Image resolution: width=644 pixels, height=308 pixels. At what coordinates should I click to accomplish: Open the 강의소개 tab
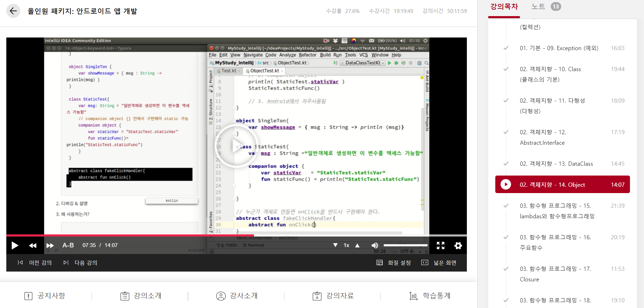coord(141,296)
